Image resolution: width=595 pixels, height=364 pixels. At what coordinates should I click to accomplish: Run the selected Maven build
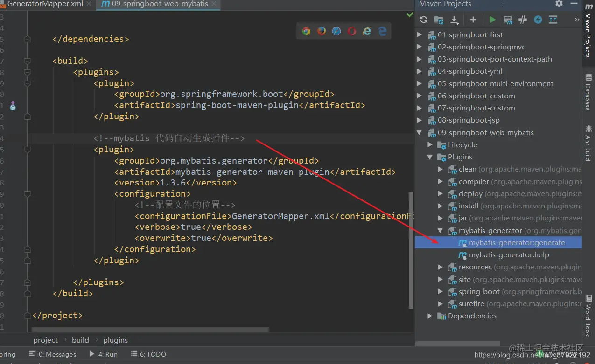492,20
